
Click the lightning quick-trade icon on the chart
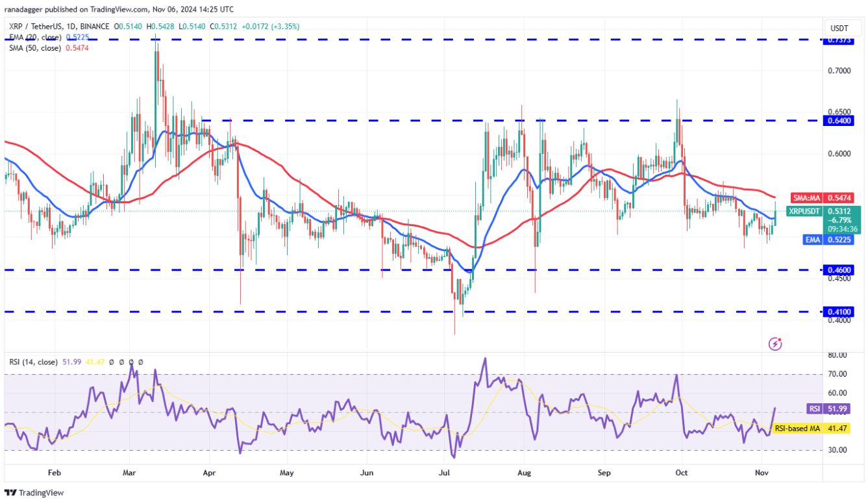click(776, 343)
